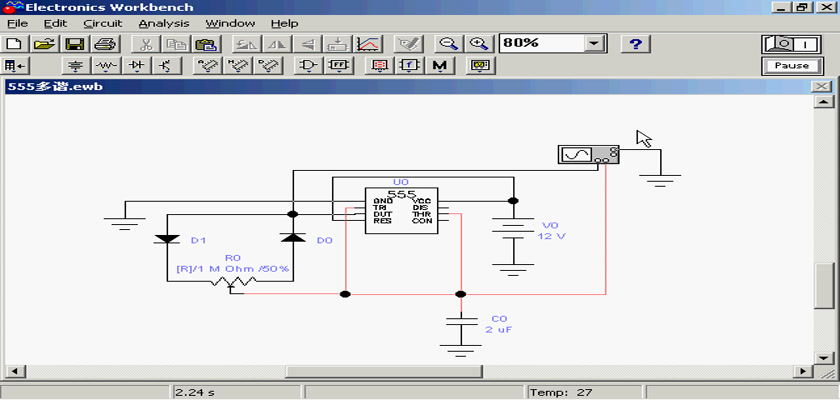Open the Instruments parts bin

point(480,66)
